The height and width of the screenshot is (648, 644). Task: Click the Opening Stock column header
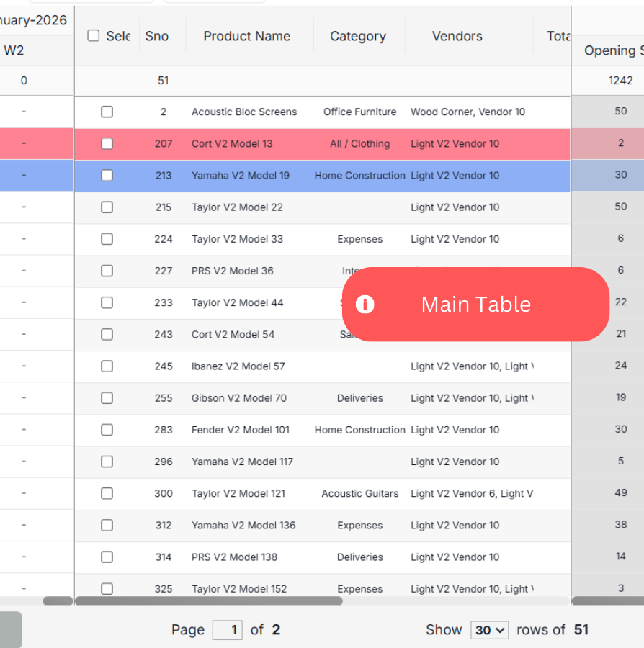(x=612, y=50)
